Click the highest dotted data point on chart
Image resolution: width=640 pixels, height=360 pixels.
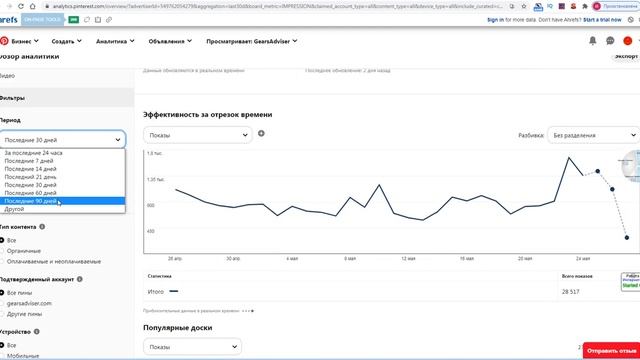click(598, 171)
